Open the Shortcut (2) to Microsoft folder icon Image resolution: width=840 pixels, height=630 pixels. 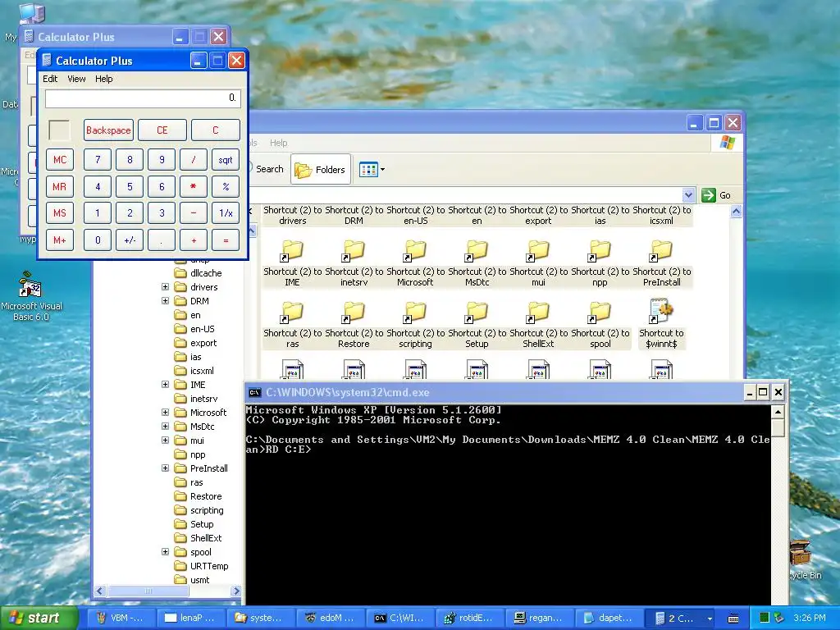pos(415,251)
